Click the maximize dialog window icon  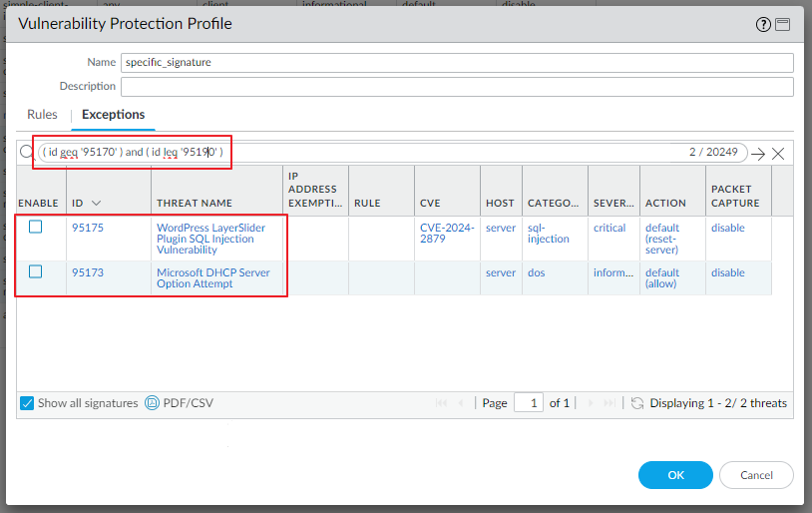click(782, 24)
